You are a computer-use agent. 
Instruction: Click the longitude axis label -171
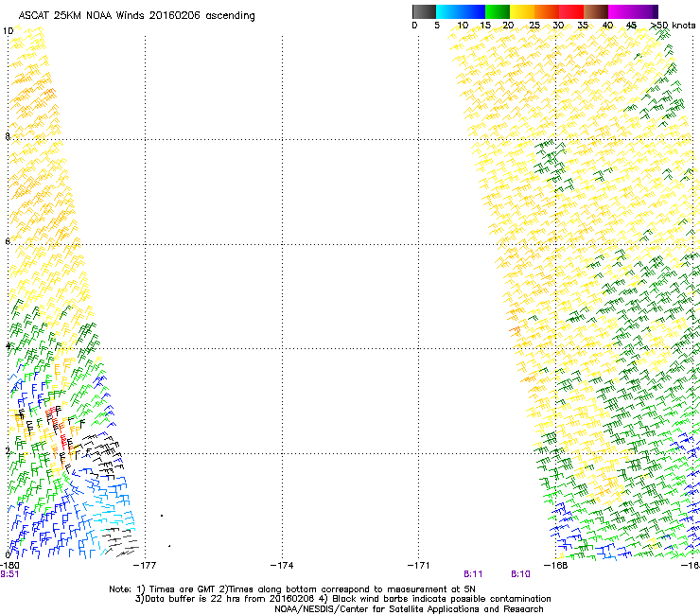(x=419, y=566)
